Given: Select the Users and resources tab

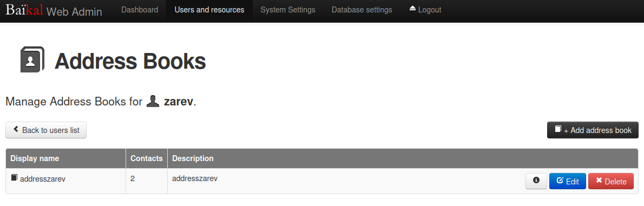Looking at the screenshot, I should [209, 10].
